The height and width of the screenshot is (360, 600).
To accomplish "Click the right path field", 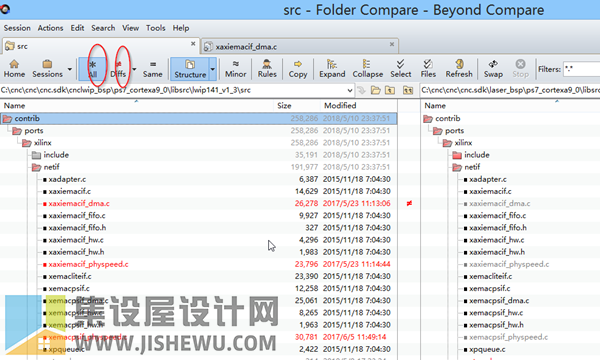I will pos(510,90).
